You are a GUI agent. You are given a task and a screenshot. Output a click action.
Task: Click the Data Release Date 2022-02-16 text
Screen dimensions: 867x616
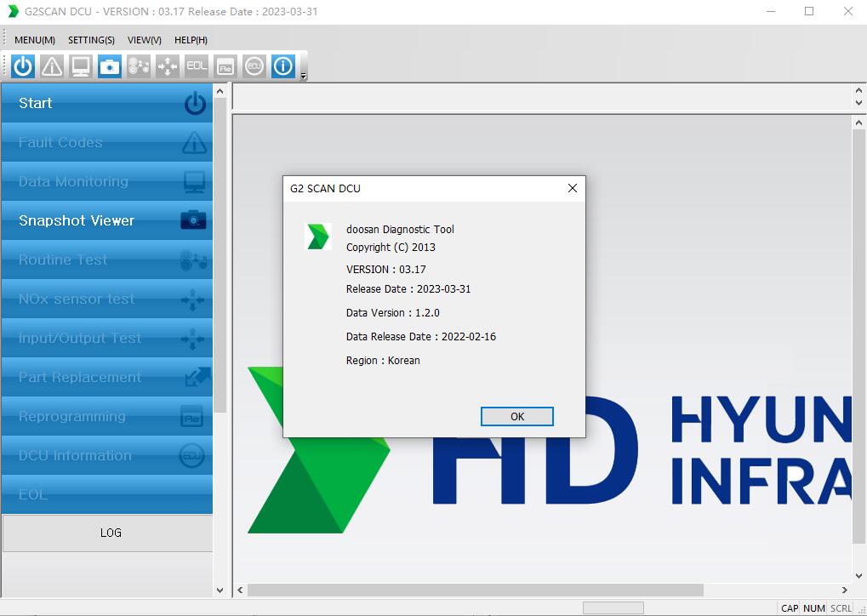(421, 336)
